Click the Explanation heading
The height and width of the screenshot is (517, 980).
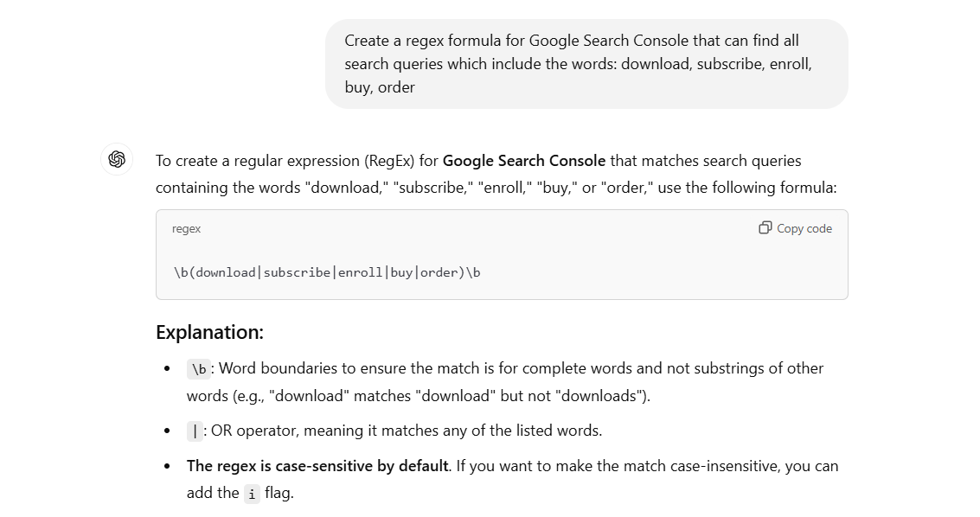[x=209, y=332]
